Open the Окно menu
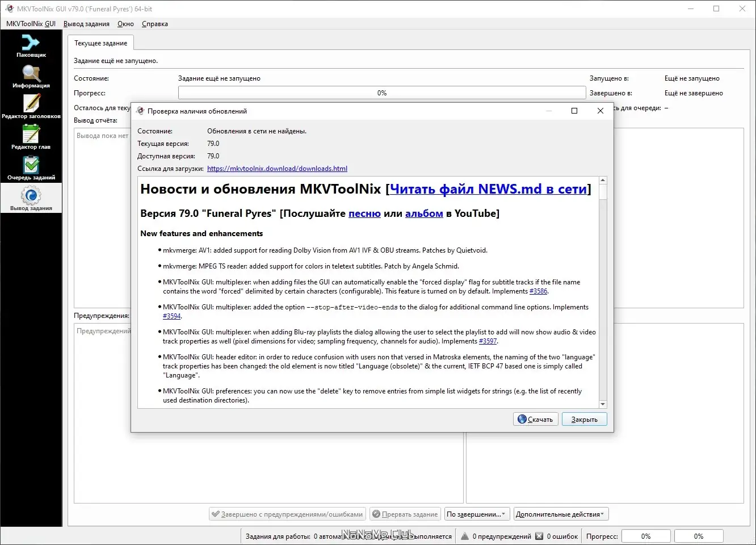This screenshot has height=545, width=756. (x=125, y=24)
